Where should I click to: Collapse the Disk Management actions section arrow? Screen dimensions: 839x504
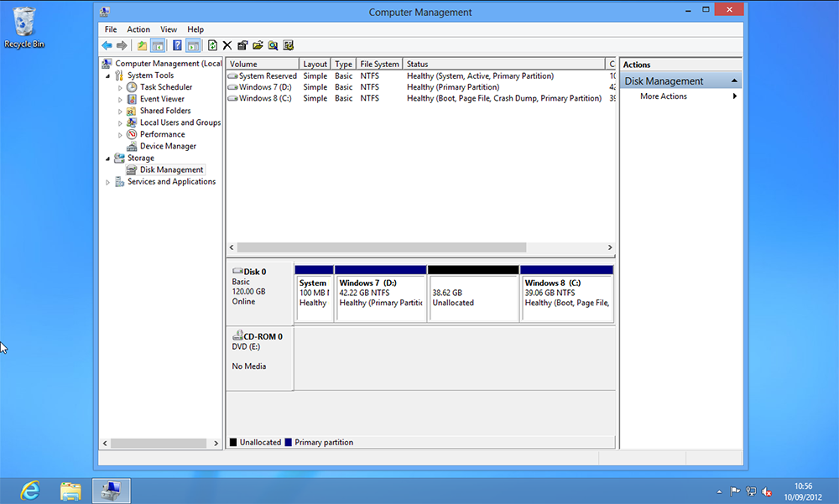734,81
